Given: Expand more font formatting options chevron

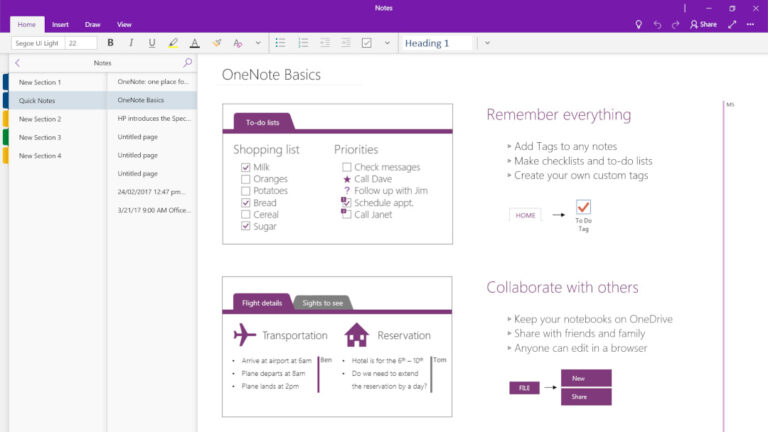Looking at the screenshot, I should point(258,43).
